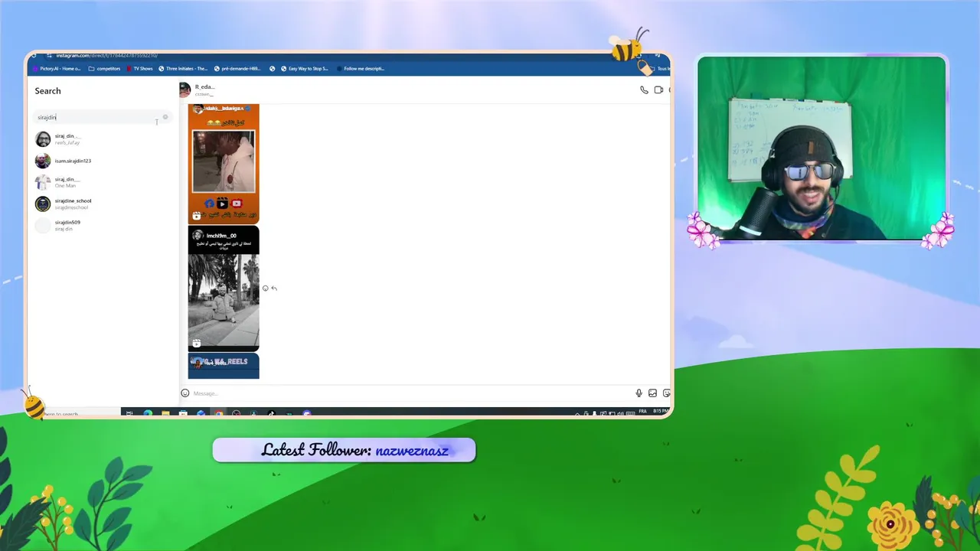The height and width of the screenshot is (551, 980).
Task: Click the streamer webcam feed
Action: (822, 149)
